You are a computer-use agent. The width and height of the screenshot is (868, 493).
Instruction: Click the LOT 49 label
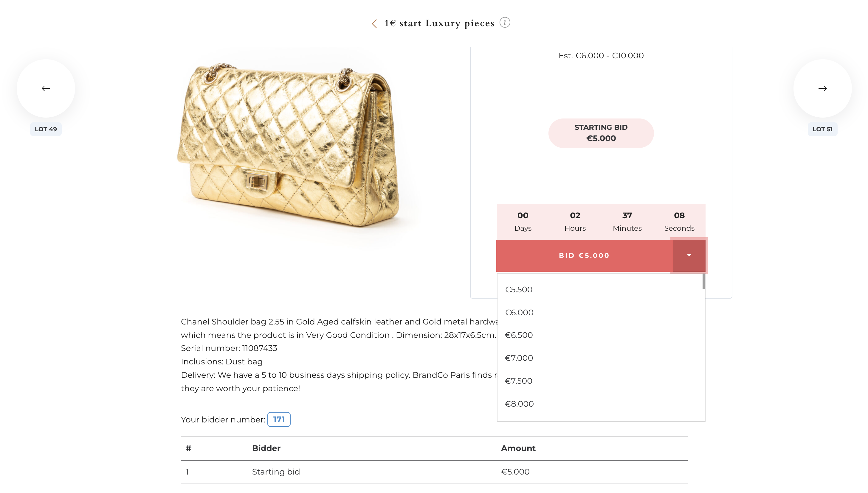coord(46,129)
